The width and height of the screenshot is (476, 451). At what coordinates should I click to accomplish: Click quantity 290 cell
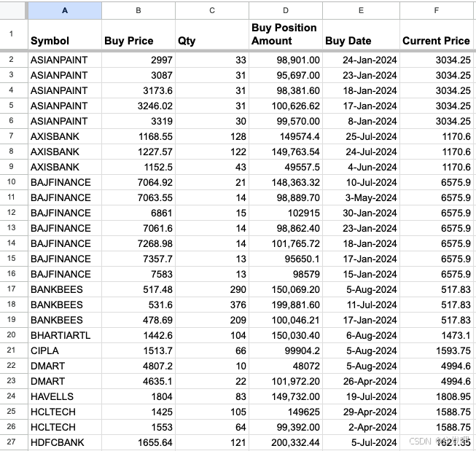(212, 289)
